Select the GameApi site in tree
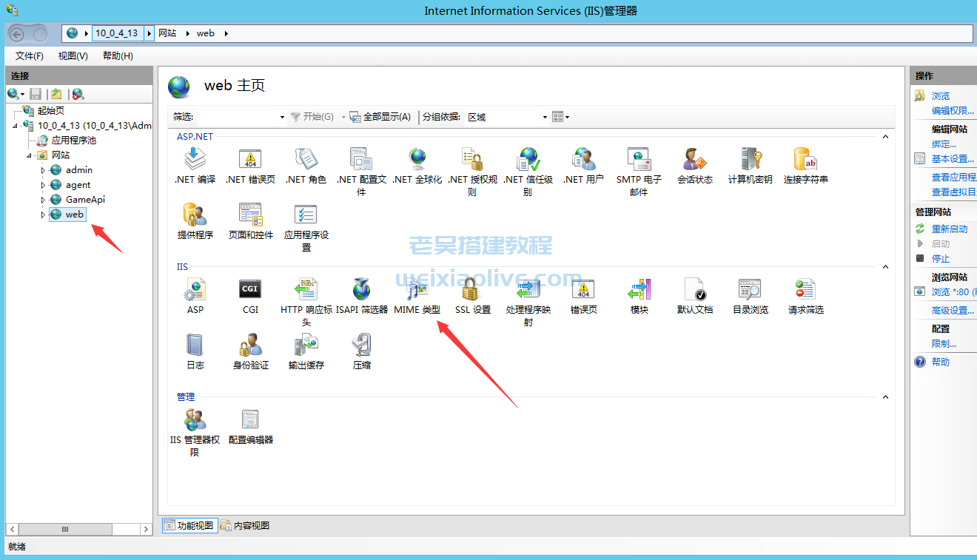 [x=84, y=200]
